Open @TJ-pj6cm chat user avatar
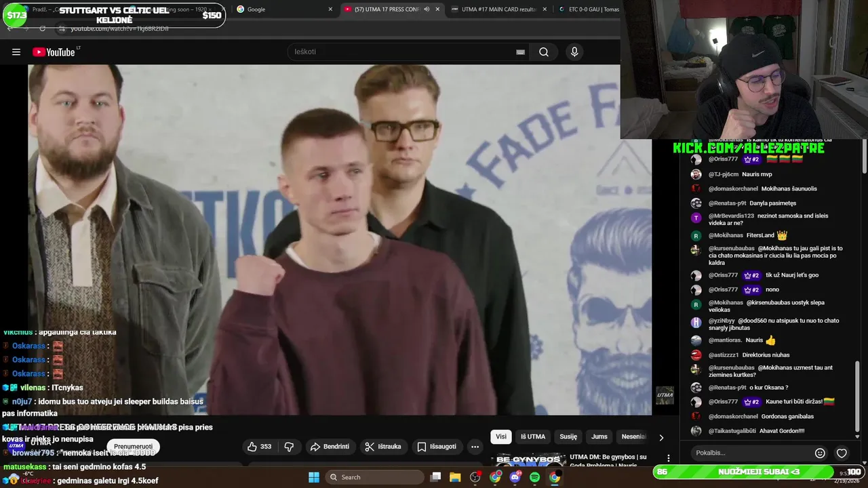The width and height of the screenshot is (868, 488). click(x=696, y=174)
